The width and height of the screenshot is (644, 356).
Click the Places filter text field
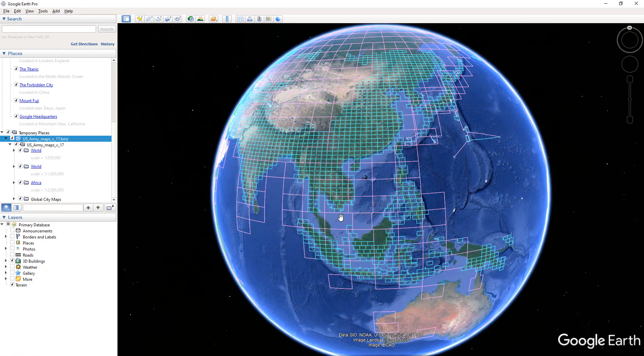tap(53, 208)
